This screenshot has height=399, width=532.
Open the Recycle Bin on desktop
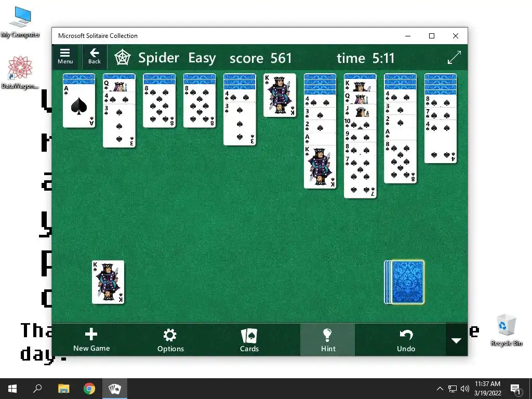tap(506, 330)
